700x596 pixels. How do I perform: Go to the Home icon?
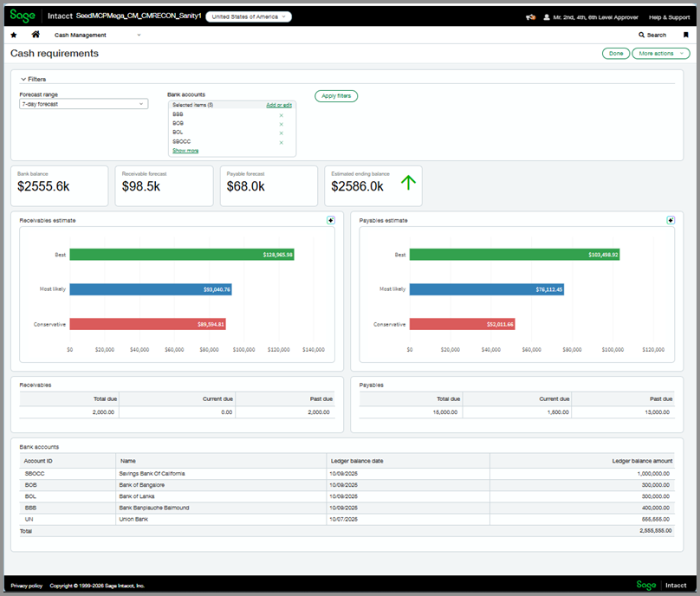point(36,35)
